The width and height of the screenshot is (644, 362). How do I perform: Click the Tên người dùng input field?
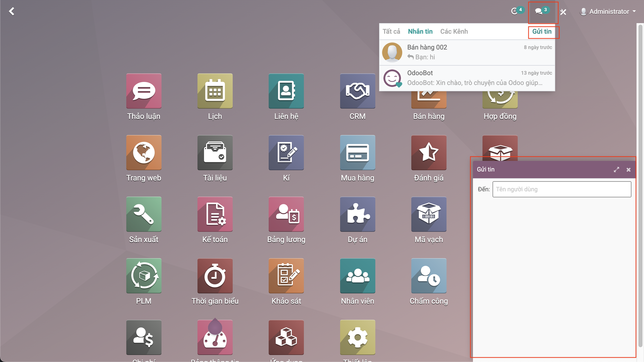[561, 189]
